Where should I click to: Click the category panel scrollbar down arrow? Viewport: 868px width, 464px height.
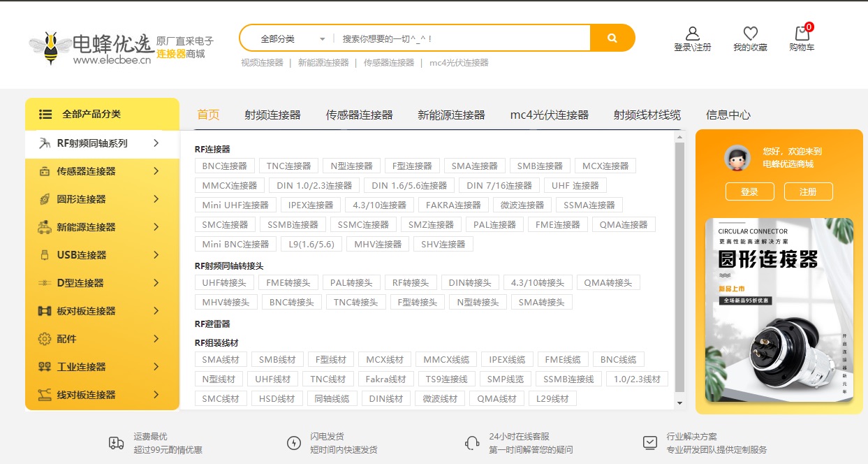point(679,403)
